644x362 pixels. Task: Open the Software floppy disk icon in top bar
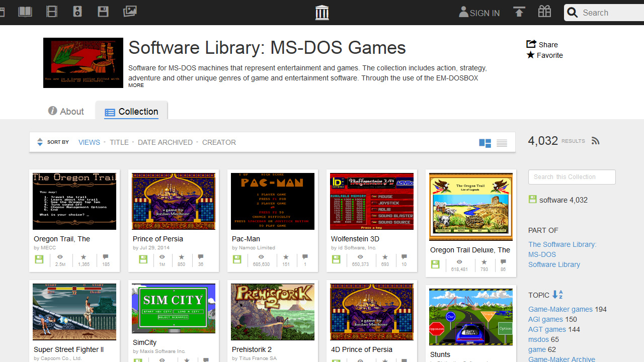[x=103, y=11]
